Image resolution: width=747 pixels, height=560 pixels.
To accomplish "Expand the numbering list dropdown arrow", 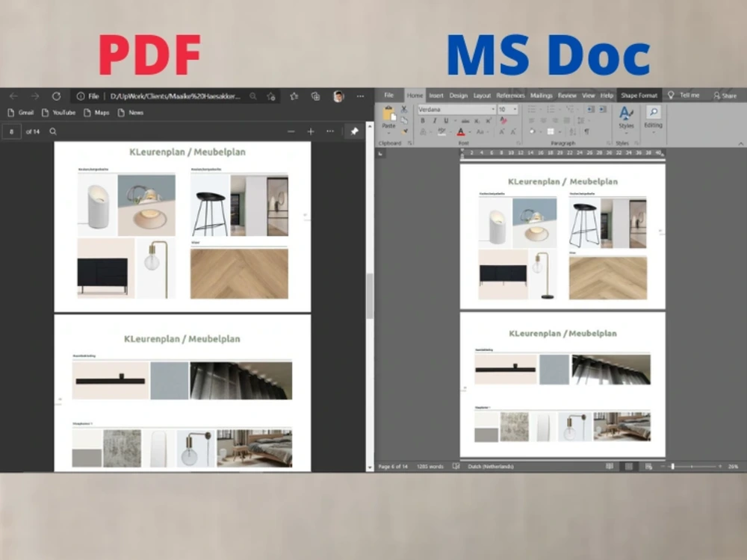I will tap(558, 108).
